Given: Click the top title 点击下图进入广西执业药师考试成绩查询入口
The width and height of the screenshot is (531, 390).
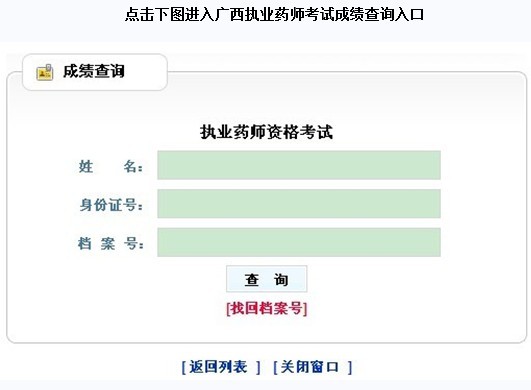Looking at the screenshot, I should tap(274, 15).
